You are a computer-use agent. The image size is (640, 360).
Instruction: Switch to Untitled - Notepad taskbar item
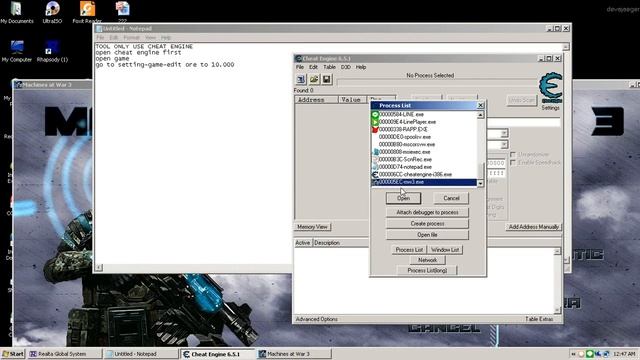pos(141,354)
